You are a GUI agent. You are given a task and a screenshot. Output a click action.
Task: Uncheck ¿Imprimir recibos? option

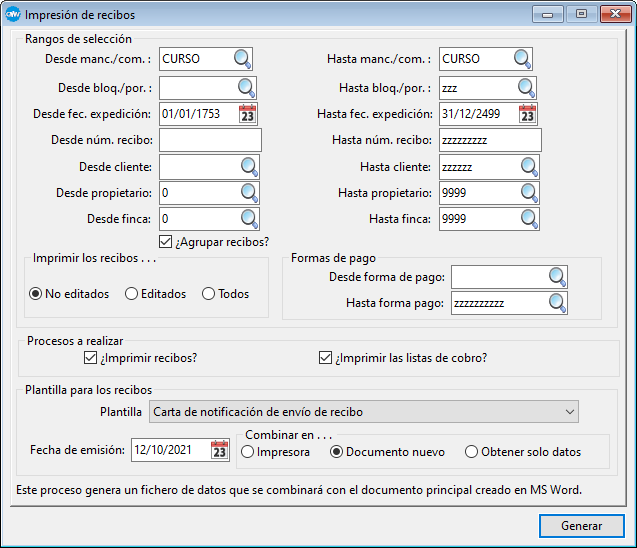(x=90, y=358)
